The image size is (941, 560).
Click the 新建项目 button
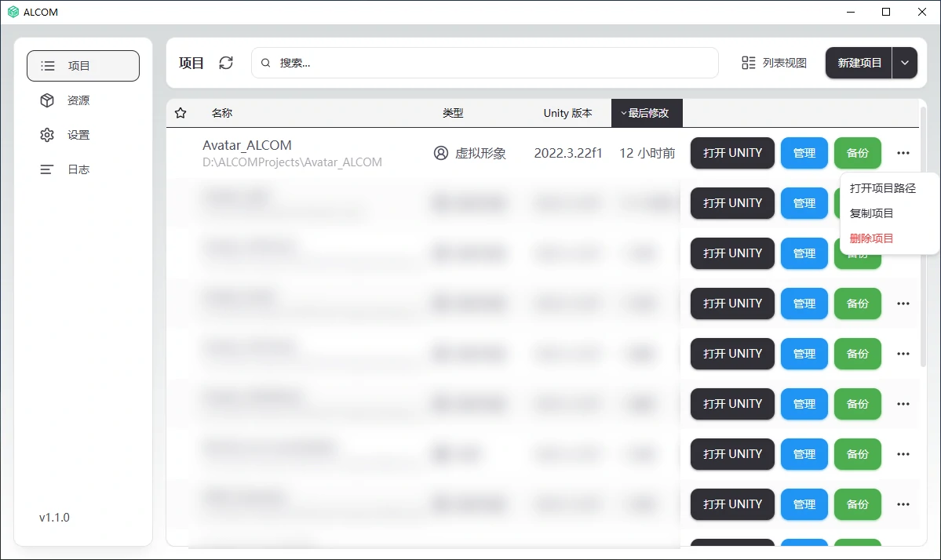(x=859, y=63)
